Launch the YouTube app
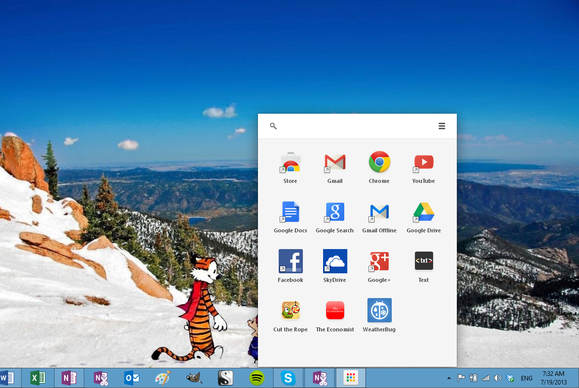This screenshot has width=579, height=388. [424, 167]
